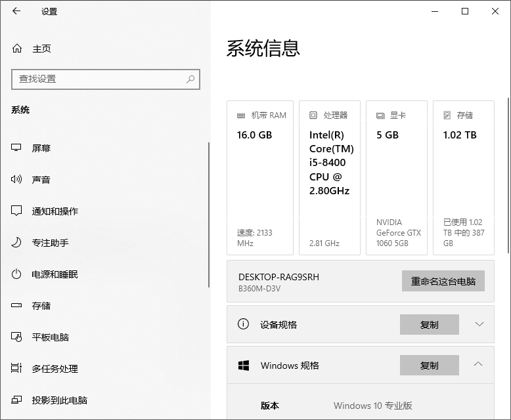Open Sound (声音) speaker icon

click(17, 180)
